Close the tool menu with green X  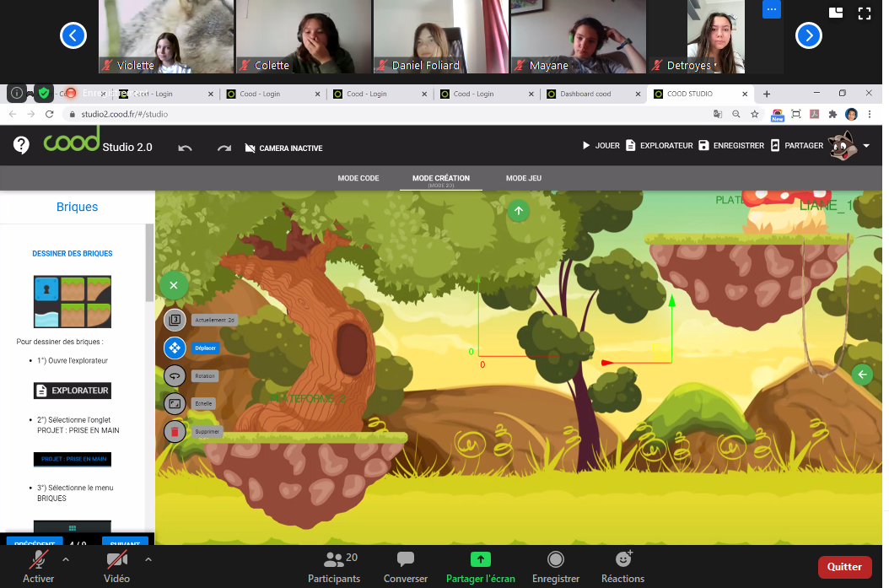tap(174, 285)
